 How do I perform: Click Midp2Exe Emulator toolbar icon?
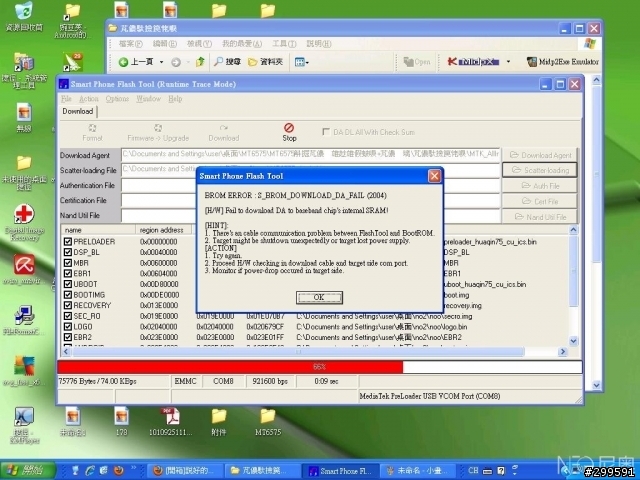click(531, 62)
